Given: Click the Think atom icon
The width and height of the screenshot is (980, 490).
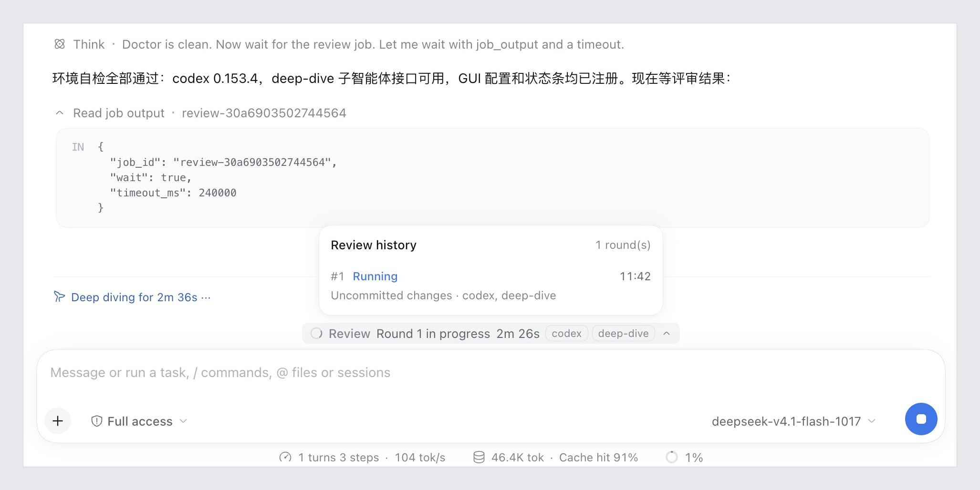Looking at the screenshot, I should click(x=60, y=44).
